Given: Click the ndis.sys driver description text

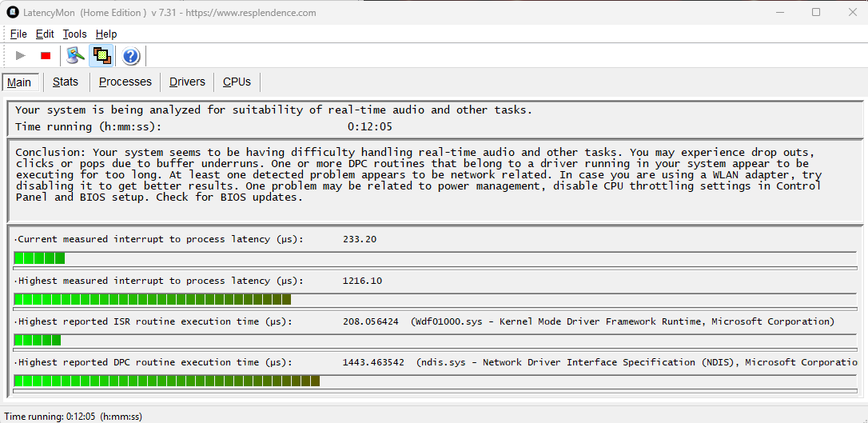Looking at the screenshot, I should (x=636, y=363).
